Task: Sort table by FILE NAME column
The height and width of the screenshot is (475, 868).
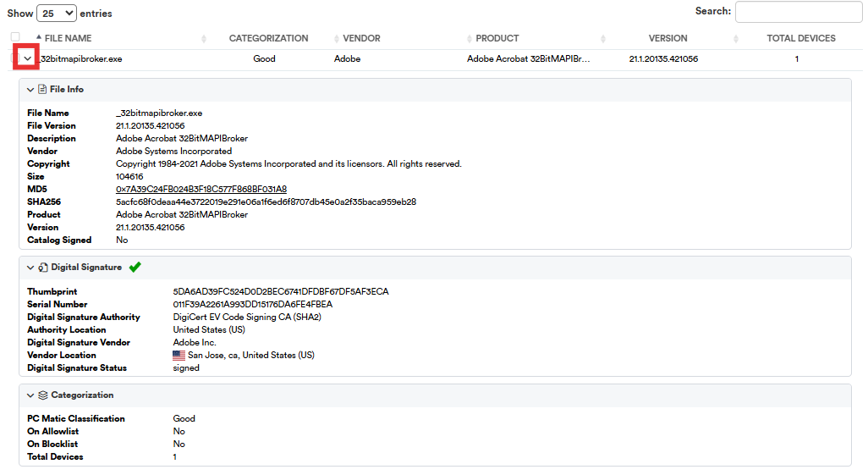Action: click(x=68, y=38)
